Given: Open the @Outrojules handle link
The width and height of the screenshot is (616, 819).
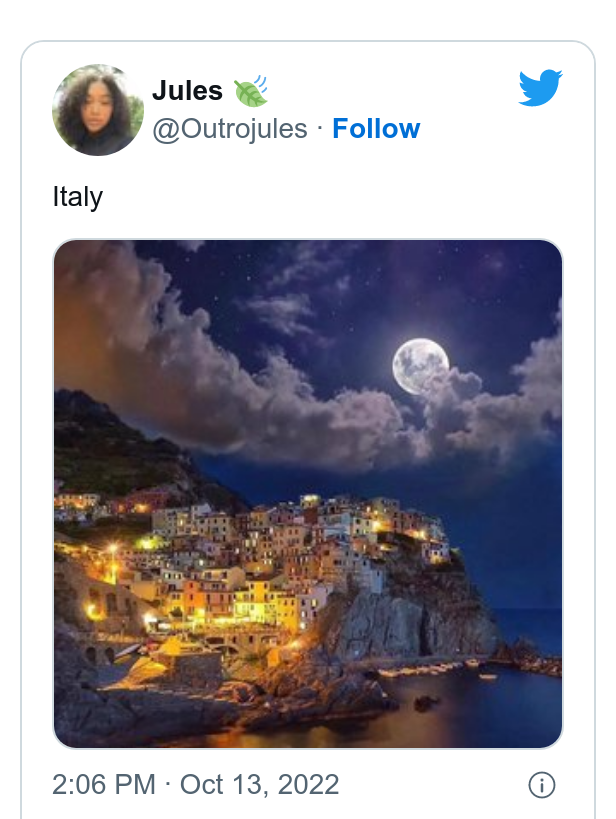Looking at the screenshot, I should tap(230, 129).
